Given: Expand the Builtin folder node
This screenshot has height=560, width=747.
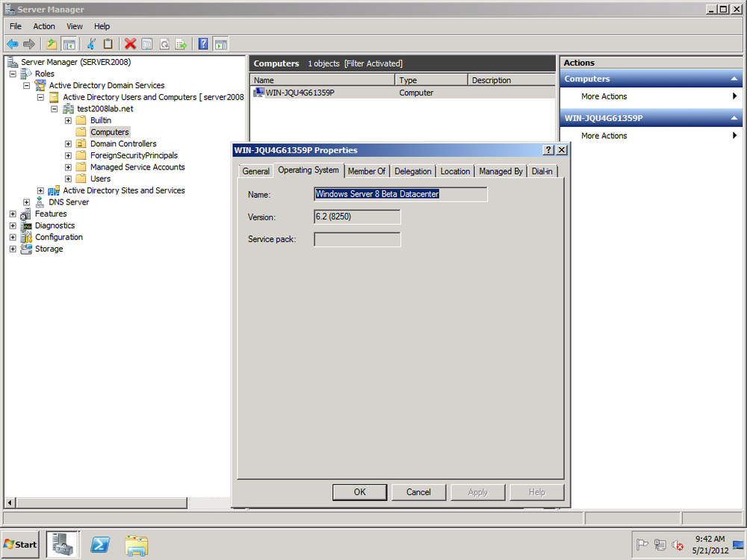Looking at the screenshot, I should [x=68, y=120].
